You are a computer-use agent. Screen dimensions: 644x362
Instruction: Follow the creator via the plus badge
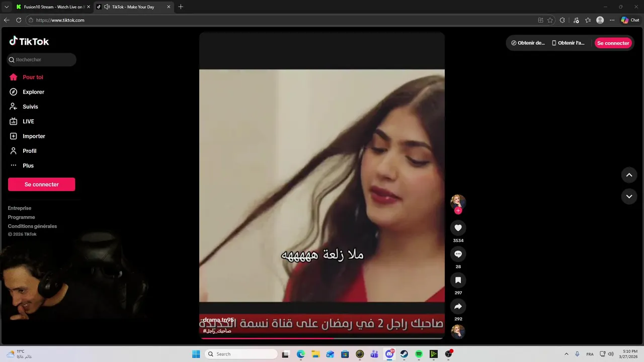[458, 211]
